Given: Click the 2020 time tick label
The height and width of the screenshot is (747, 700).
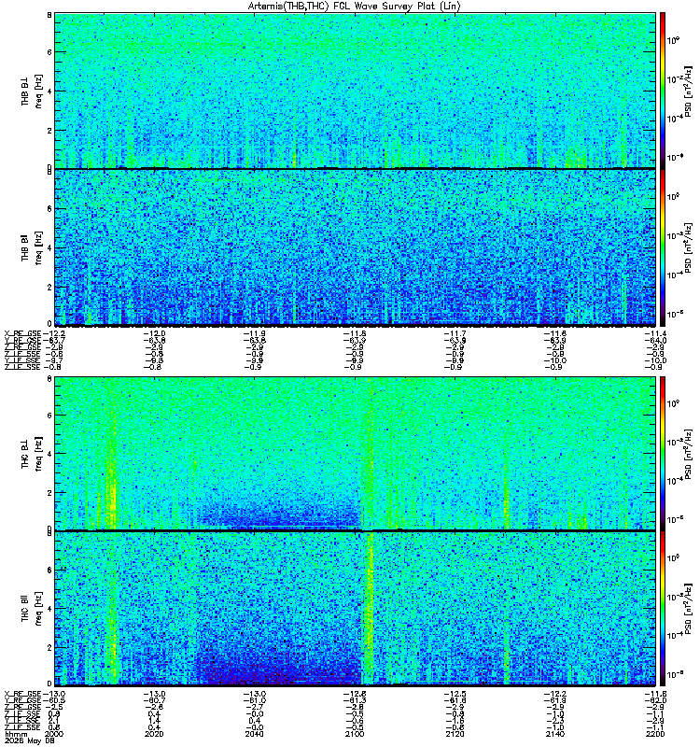Looking at the screenshot, I should click(x=154, y=734).
